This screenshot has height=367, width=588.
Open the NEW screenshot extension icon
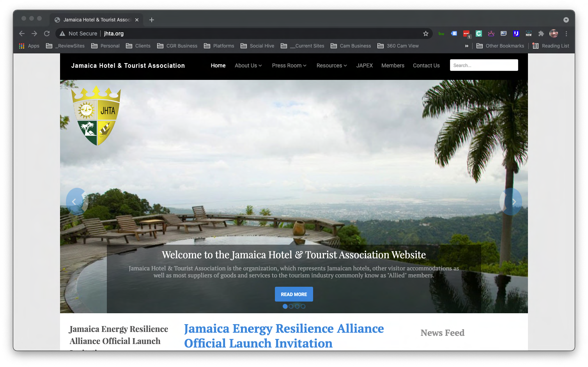[529, 34]
